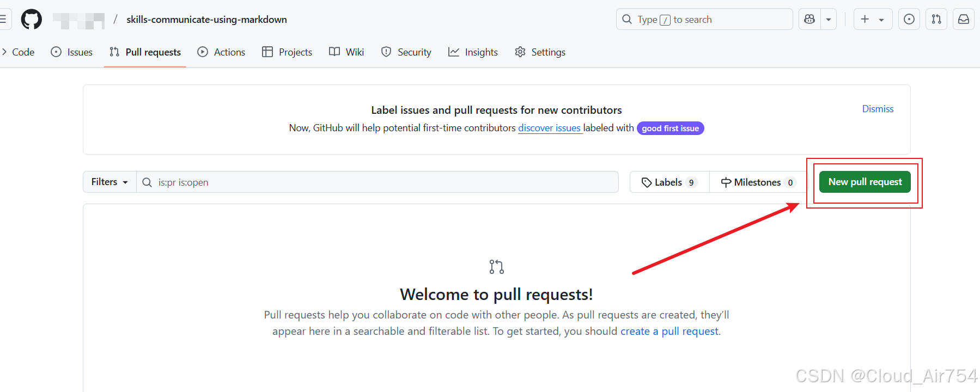Follow the create a pull request link
980x392 pixels.
pos(669,331)
